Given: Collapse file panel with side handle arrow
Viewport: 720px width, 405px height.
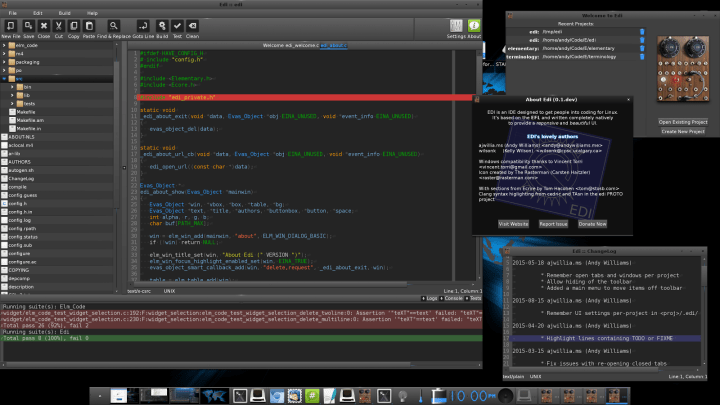Looking at the screenshot, I should click(x=124, y=168).
